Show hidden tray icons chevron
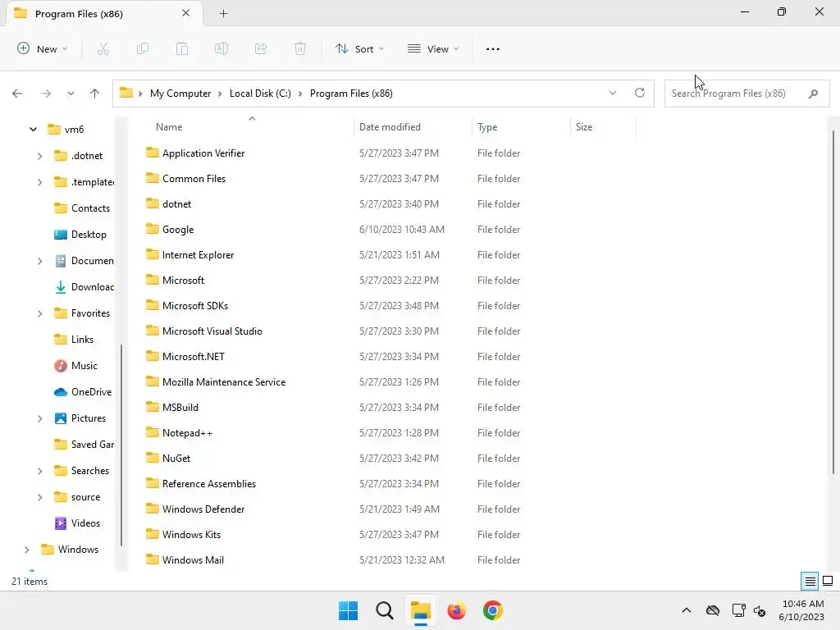840x630 pixels. tap(687, 610)
